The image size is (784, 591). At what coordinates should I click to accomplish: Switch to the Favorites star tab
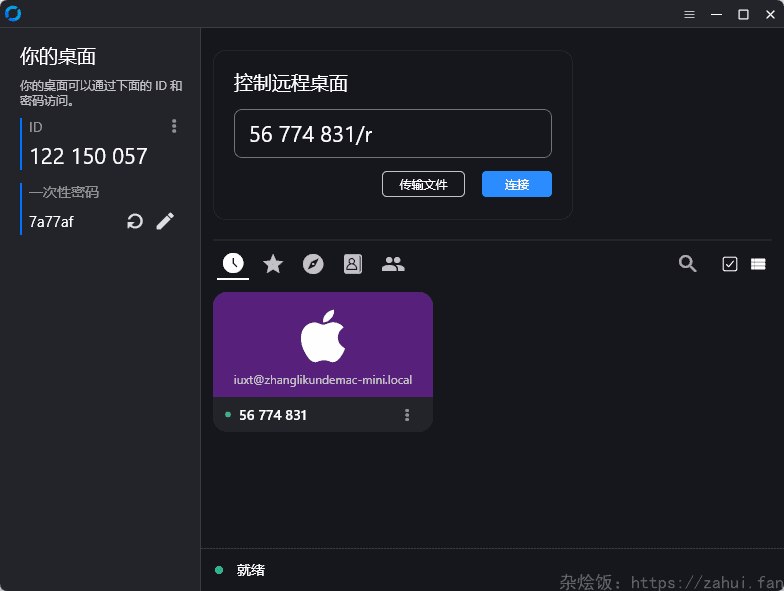pos(273,264)
